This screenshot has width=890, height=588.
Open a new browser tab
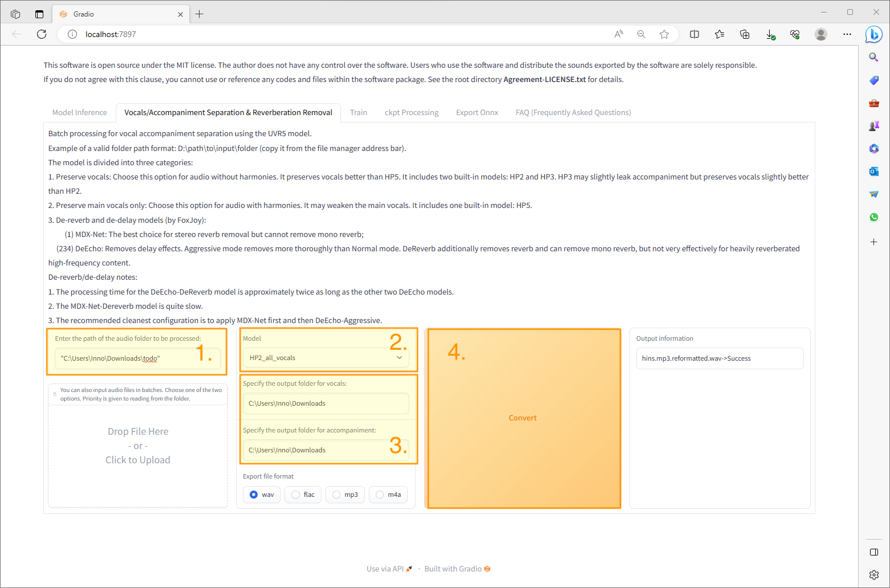pyautogui.click(x=199, y=14)
